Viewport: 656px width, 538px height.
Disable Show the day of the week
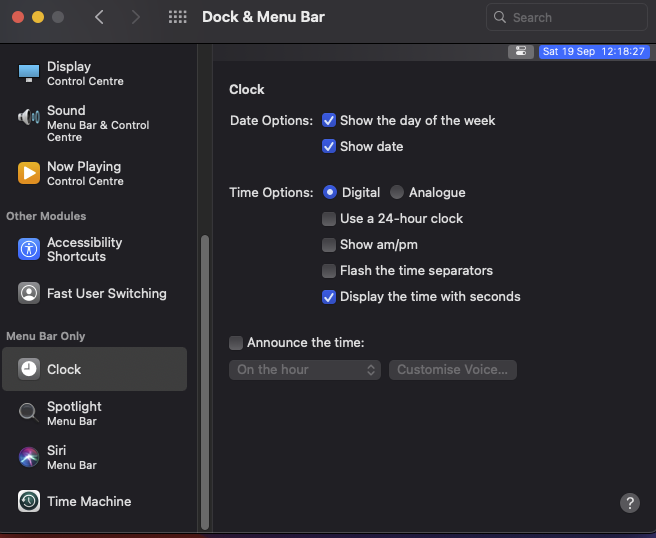329,120
